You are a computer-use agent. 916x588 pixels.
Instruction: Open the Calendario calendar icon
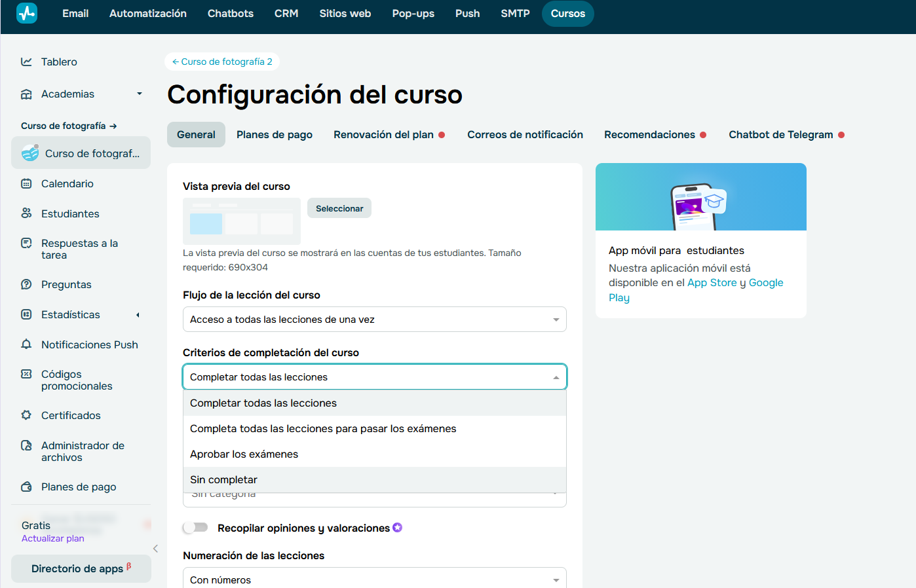pos(26,184)
